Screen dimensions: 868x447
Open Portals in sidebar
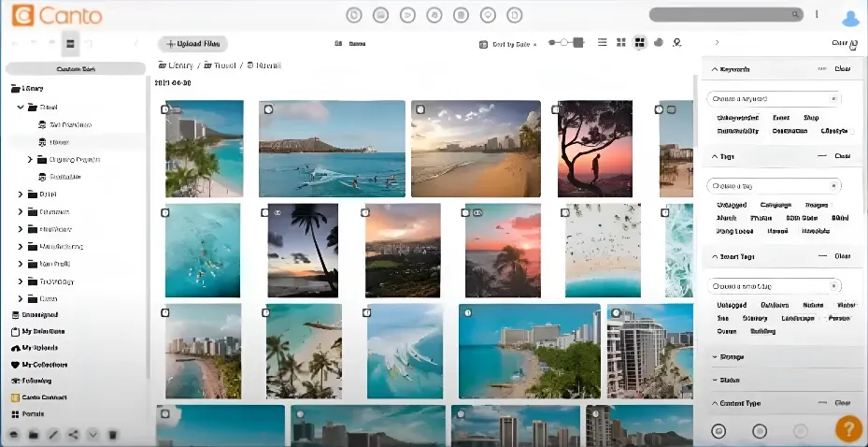28,413
